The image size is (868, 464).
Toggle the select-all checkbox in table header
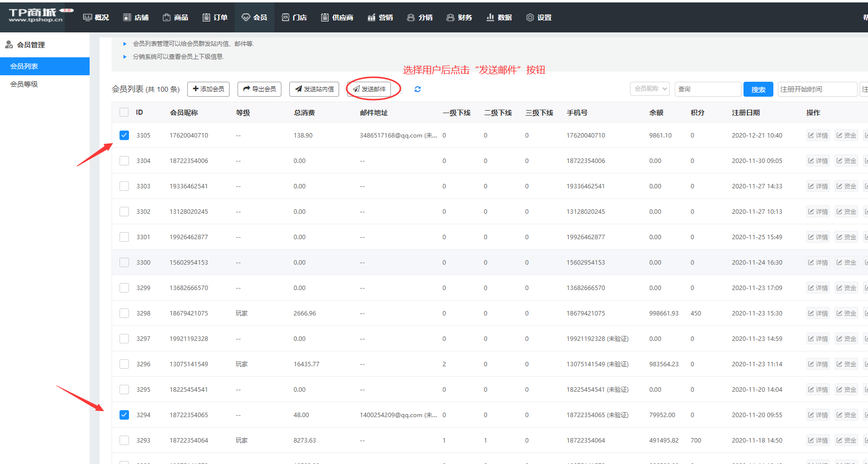tap(124, 113)
